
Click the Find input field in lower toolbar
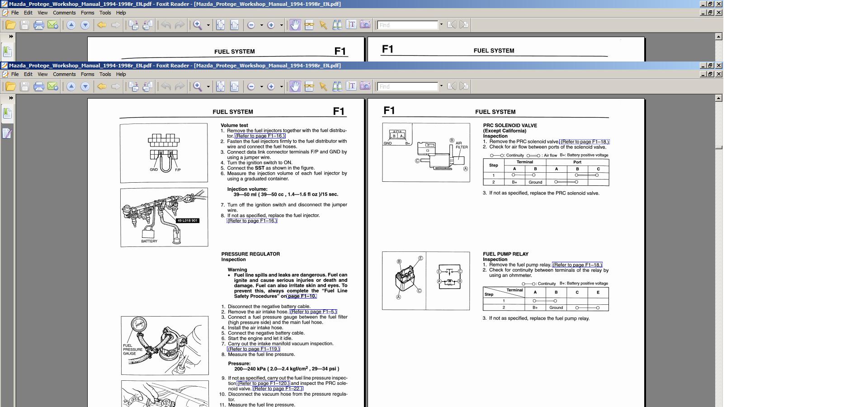click(x=408, y=86)
